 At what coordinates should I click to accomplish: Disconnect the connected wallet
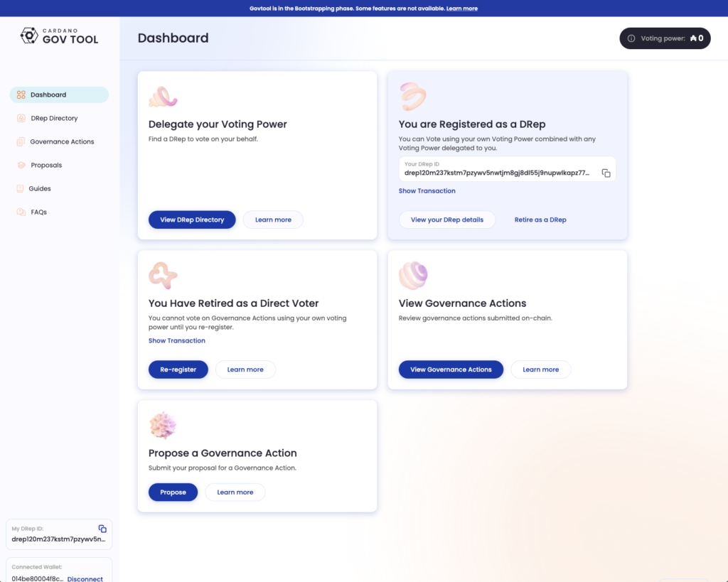click(85, 578)
